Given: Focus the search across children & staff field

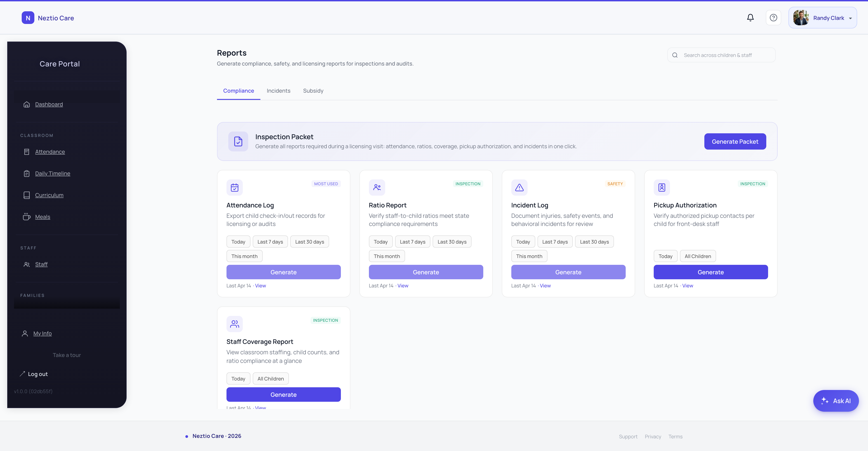Looking at the screenshot, I should (721, 55).
